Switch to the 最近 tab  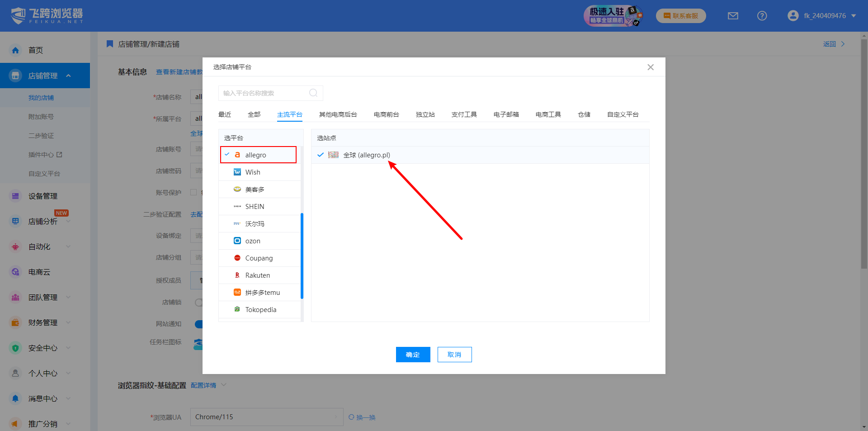(x=225, y=114)
